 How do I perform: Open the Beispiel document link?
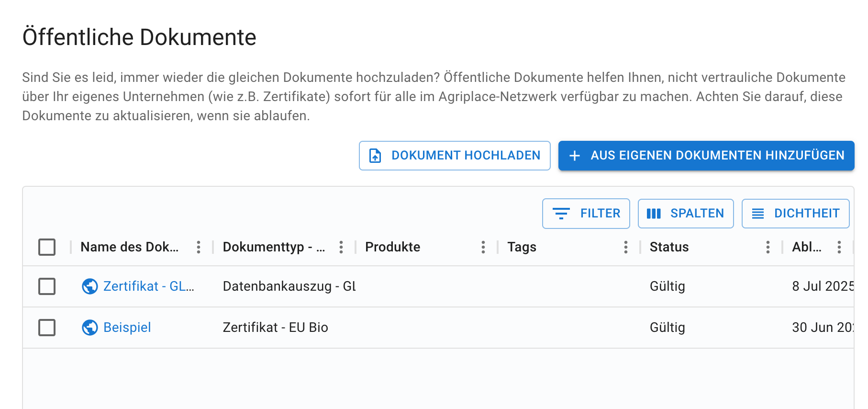[x=127, y=328]
